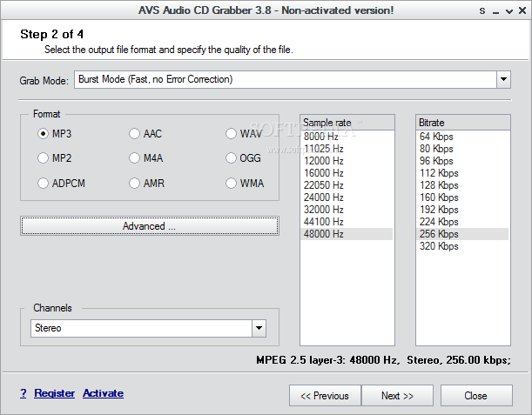This screenshot has width=532, height=415.
Task: Select 320 Kbps bitrate
Action: click(x=462, y=246)
